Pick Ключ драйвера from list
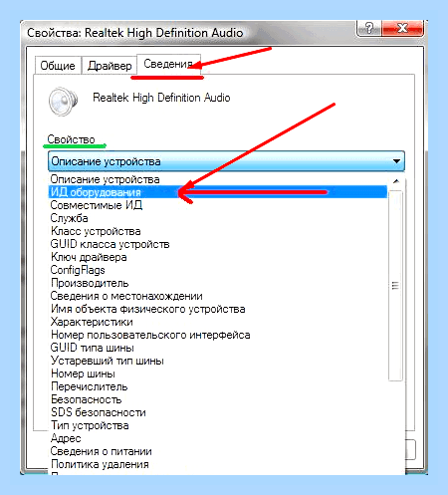Image resolution: width=448 pixels, height=495 pixels. click(218, 257)
